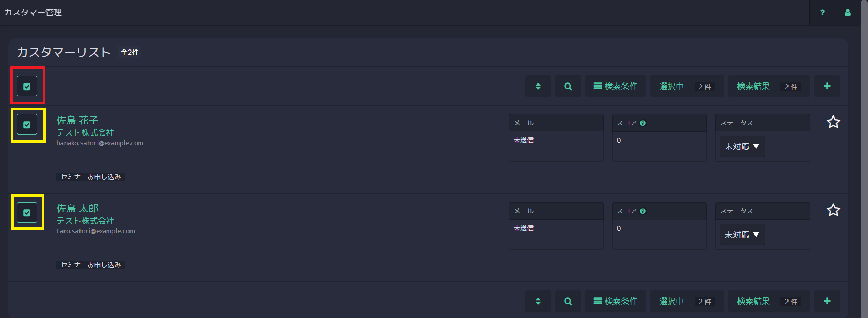Star the 佐島 太郎 customer

pyautogui.click(x=833, y=210)
